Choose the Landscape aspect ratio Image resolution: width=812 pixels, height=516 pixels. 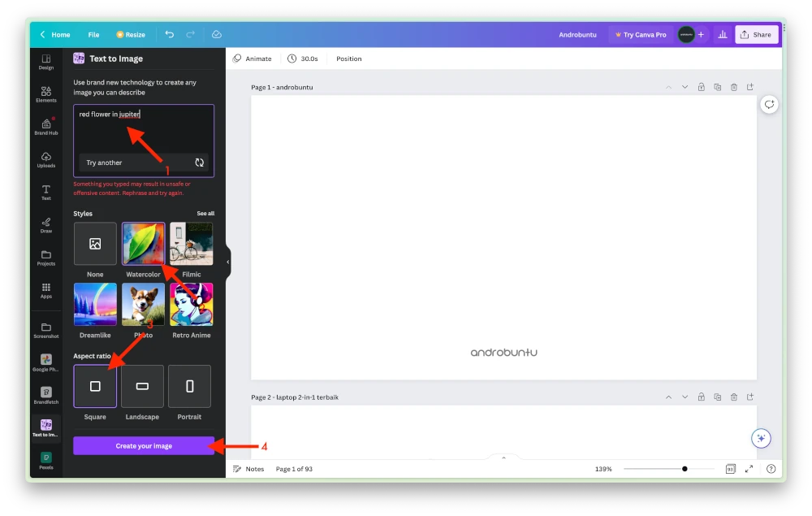click(142, 386)
